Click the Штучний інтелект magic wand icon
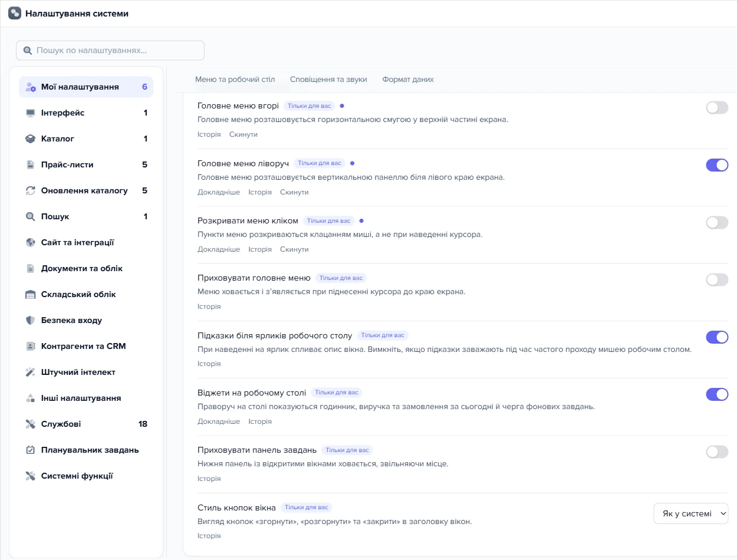 click(x=31, y=373)
